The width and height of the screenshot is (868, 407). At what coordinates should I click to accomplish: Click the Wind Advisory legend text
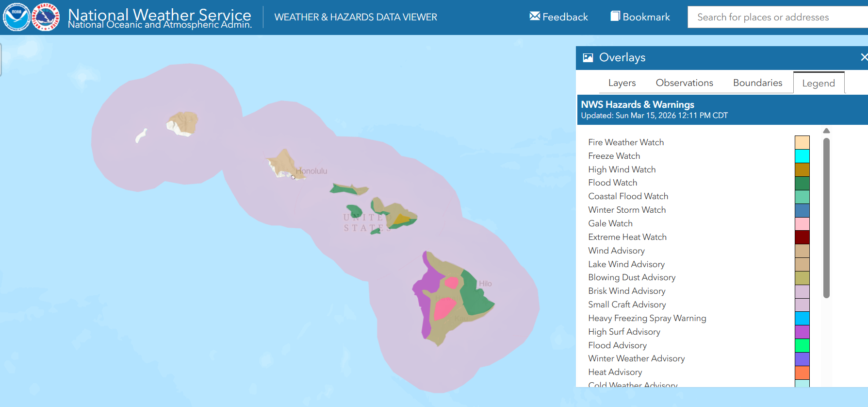point(616,251)
